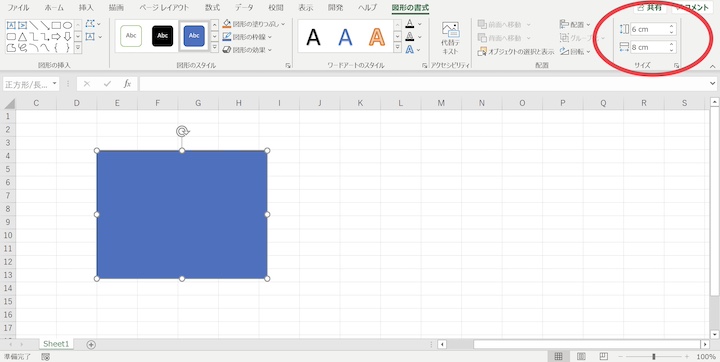Expand the shape effects (図形の効果) menu
Screen dimensions: 720x362
(247, 50)
